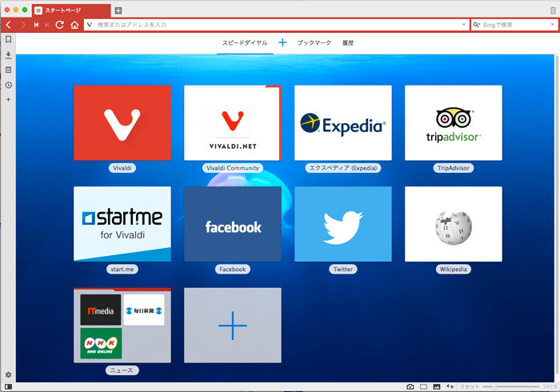Go back using the back arrow
The image size is (560, 392).
point(9,25)
